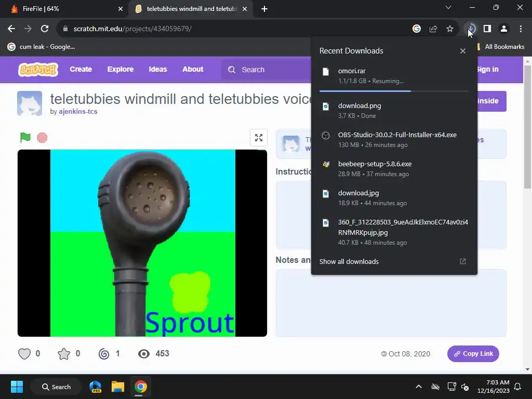Open Chrome three-dot menu

click(x=521, y=29)
